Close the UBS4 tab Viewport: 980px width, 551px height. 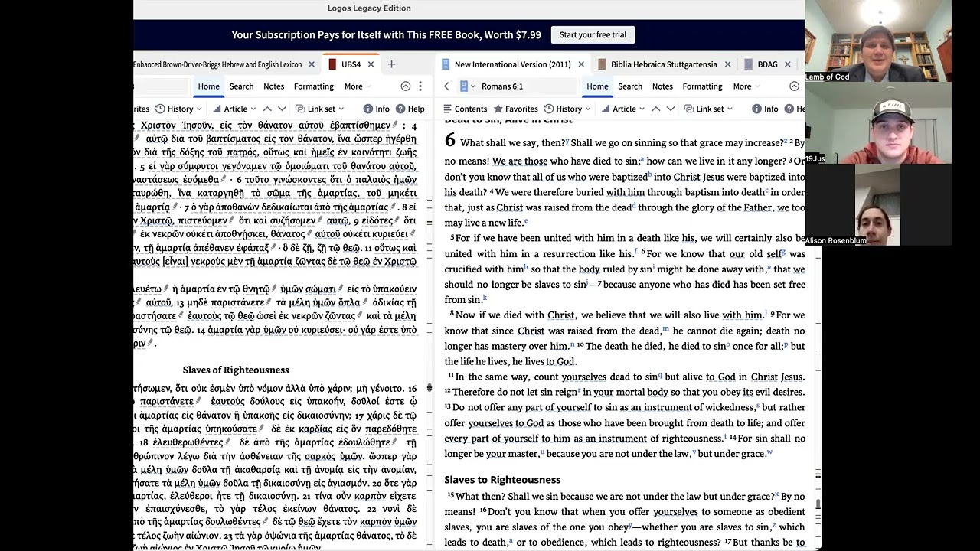371,64
